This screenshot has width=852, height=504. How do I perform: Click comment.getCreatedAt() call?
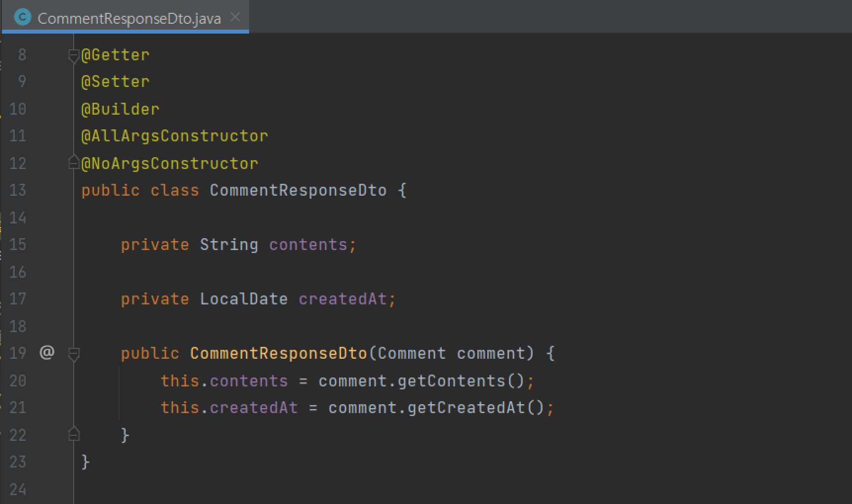(x=436, y=408)
